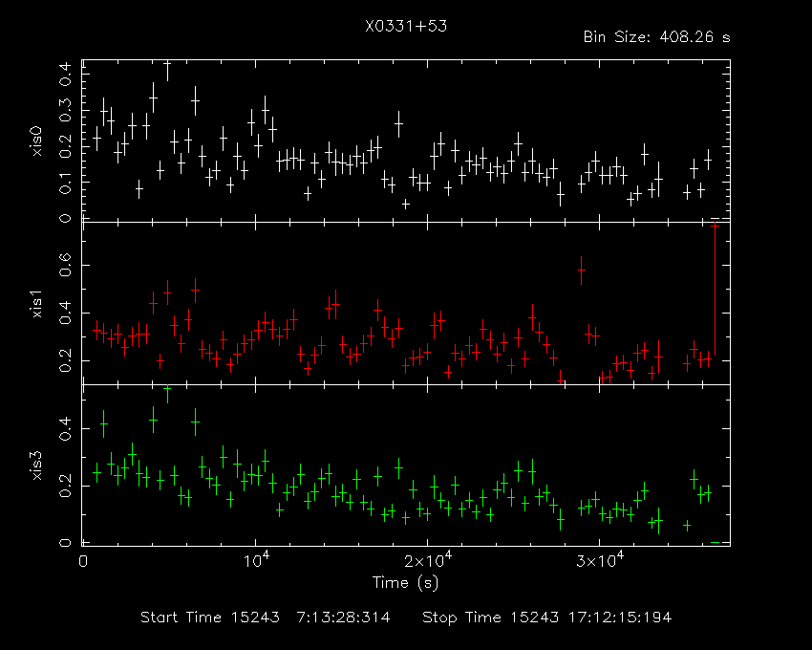Select the xis1 axis label

click(36, 304)
